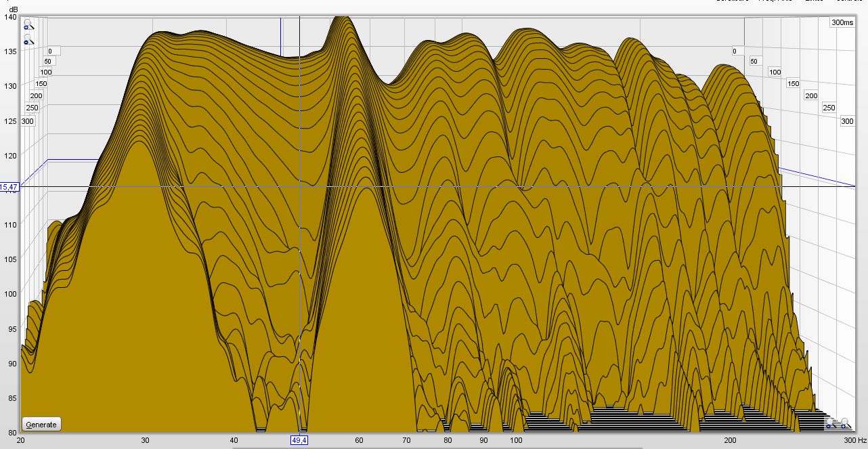Click the 250 ms label on left time axis
This screenshot has width=868, height=449.
32,108
